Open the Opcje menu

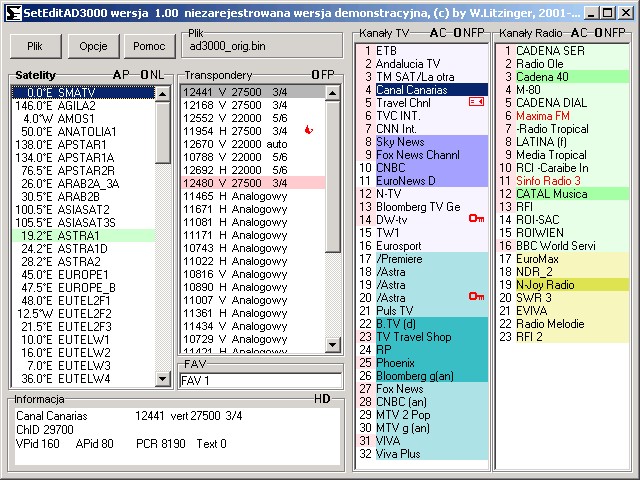coord(93,47)
